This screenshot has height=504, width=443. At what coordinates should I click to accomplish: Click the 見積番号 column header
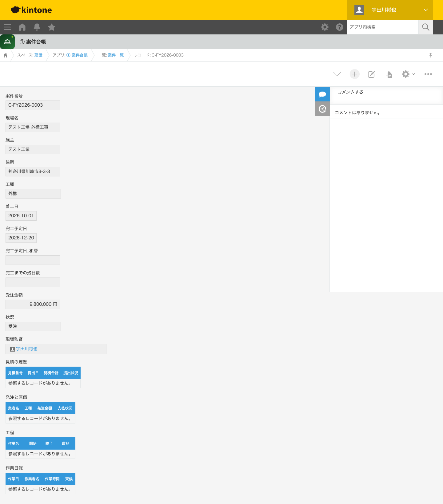[15, 373]
